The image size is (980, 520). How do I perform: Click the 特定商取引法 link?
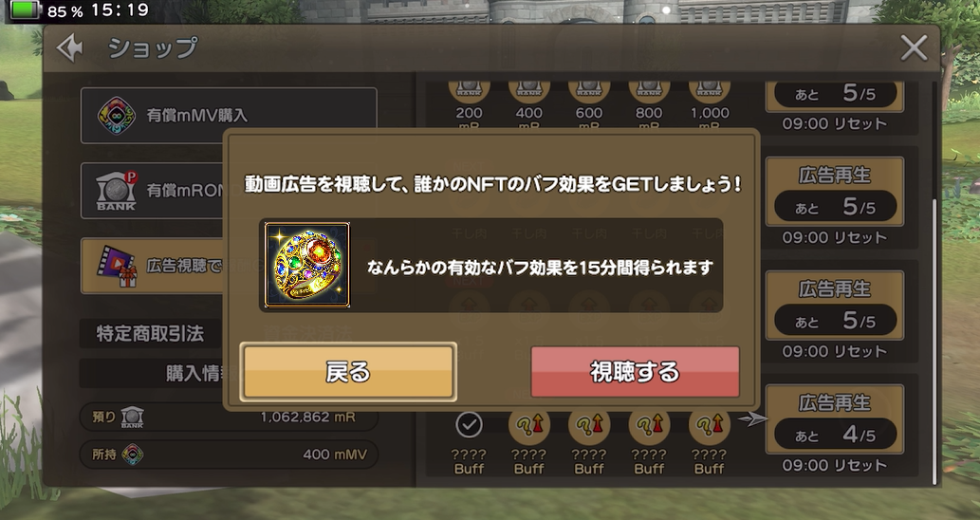150,334
